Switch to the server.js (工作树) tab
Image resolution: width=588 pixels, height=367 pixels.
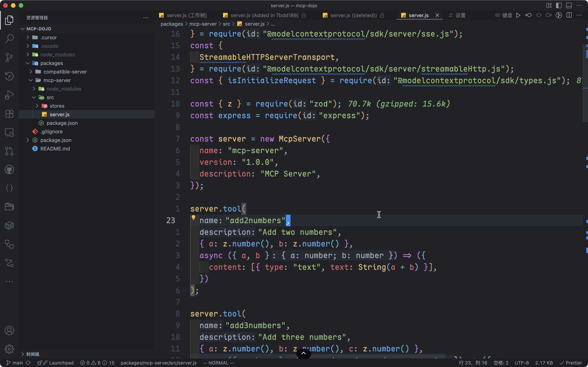(x=186, y=15)
